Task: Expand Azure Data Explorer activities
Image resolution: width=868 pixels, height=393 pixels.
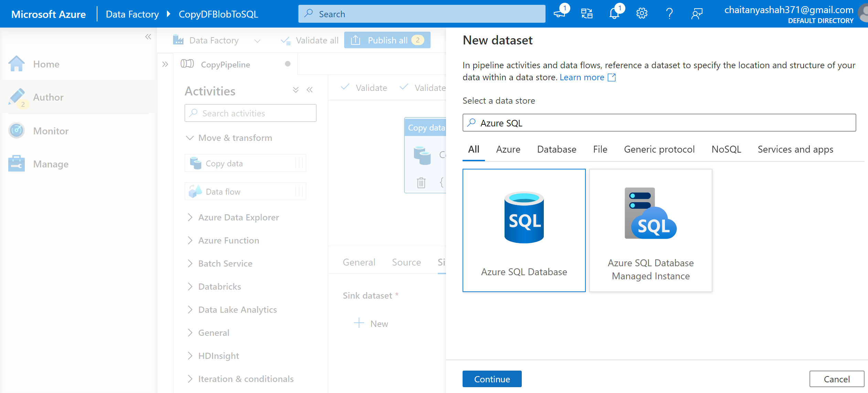Action: [x=190, y=217]
